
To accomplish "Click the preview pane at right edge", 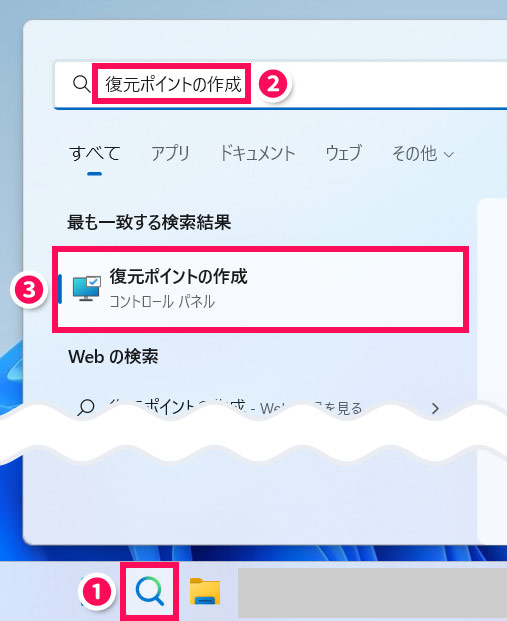I will (x=492, y=371).
